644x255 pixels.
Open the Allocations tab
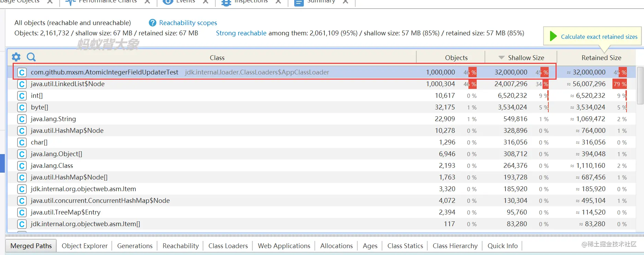[336, 246]
